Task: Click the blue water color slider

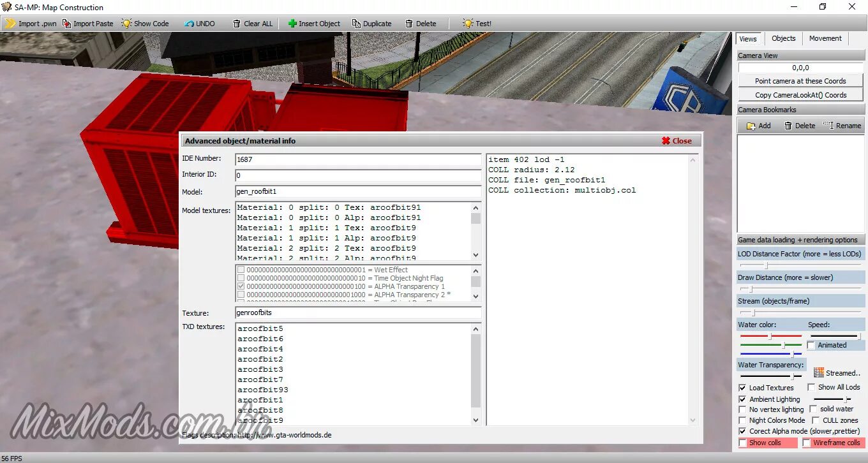Action: click(771, 353)
